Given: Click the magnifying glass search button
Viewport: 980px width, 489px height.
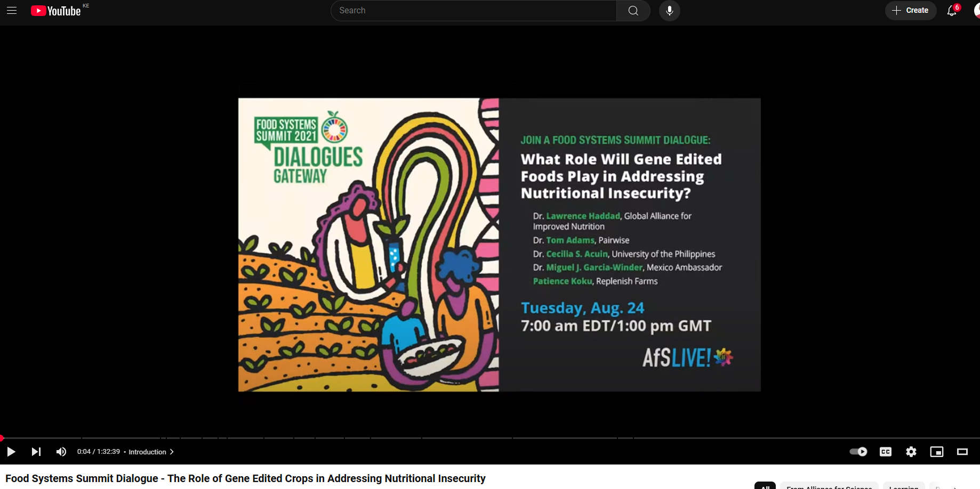Looking at the screenshot, I should tap(633, 11).
